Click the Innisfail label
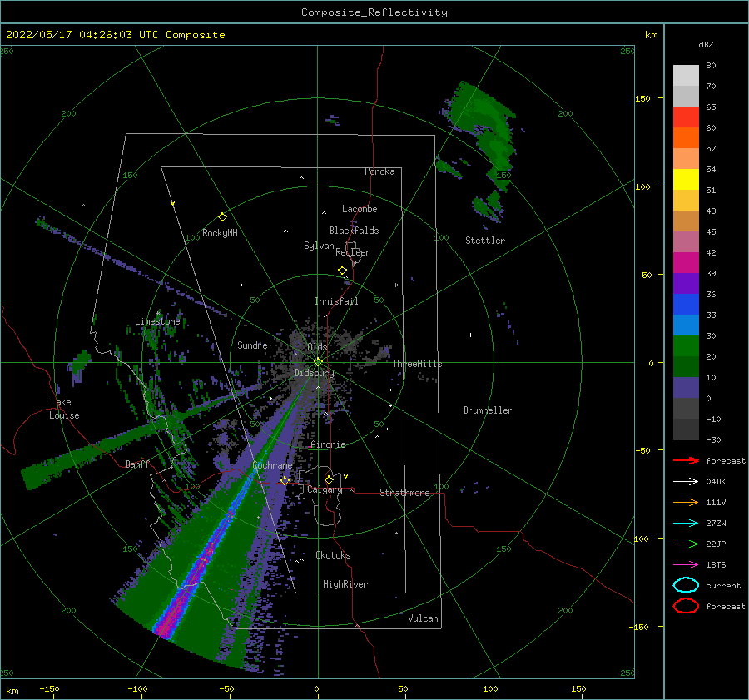The image size is (749, 700). click(x=336, y=301)
